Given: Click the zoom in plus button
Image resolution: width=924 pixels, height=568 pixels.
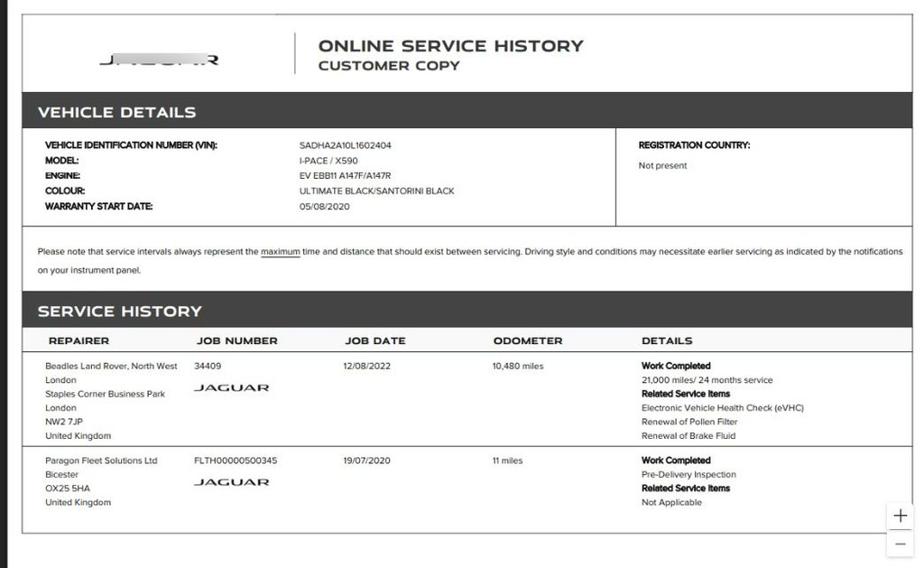Looking at the screenshot, I should pyautogui.click(x=900, y=516).
